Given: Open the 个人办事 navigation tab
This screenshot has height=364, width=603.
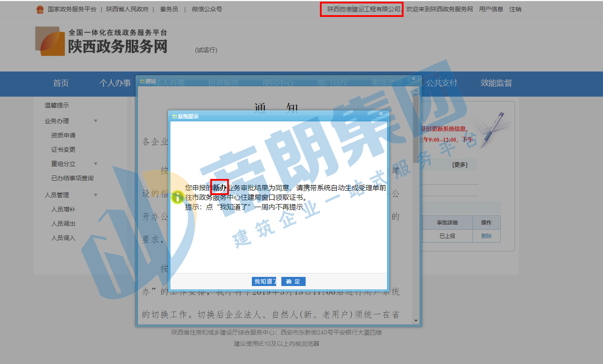Looking at the screenshot, I should pyautogui.click(x=115, y=83).
